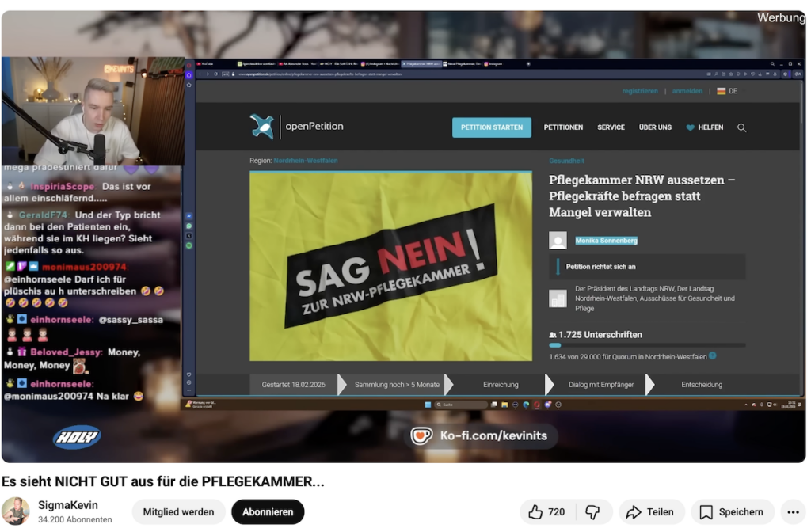Click the openPetition bird logo
This screenshot has height=532, width=811.
pyautogui.click(x=262, y=127)
